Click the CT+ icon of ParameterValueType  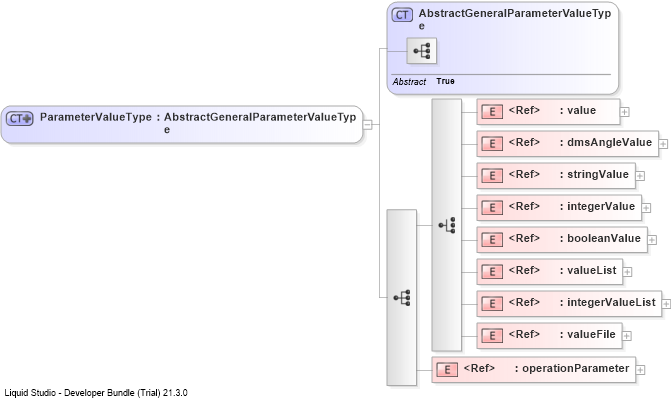tap(20, 119)
